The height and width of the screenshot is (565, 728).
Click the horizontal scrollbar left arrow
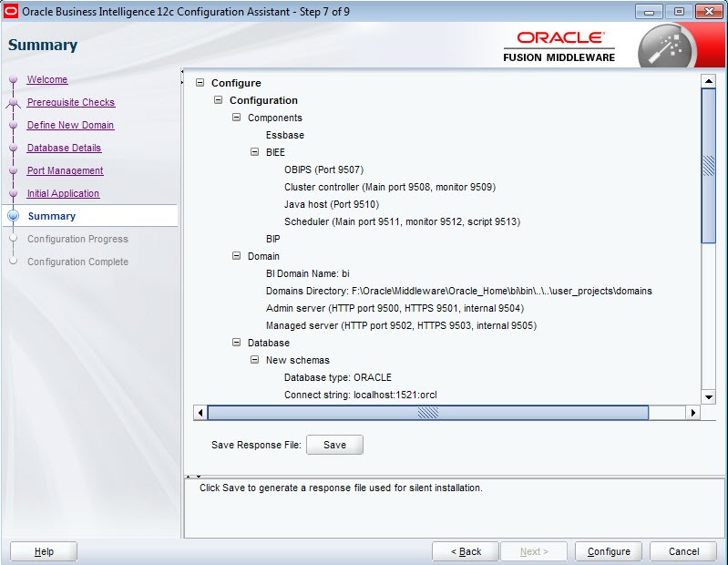click(x=200, y=412)
